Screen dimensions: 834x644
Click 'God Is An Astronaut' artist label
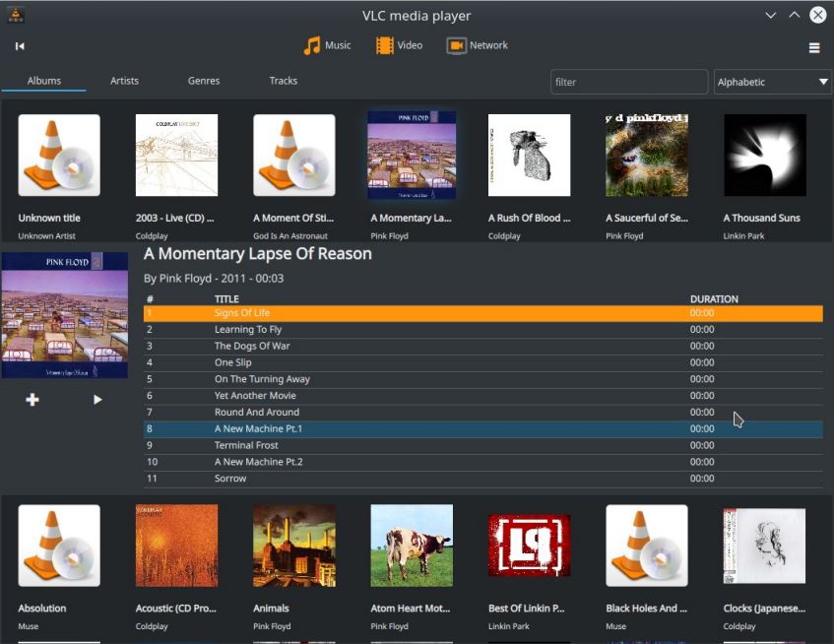290,235
